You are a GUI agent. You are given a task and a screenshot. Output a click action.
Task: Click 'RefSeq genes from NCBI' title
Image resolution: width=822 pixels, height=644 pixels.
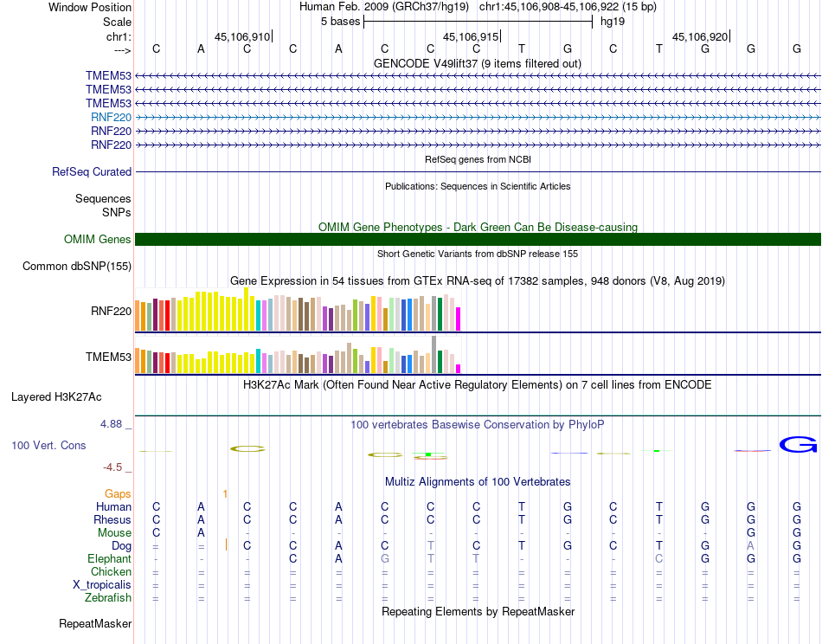click(x=478, y=159)
